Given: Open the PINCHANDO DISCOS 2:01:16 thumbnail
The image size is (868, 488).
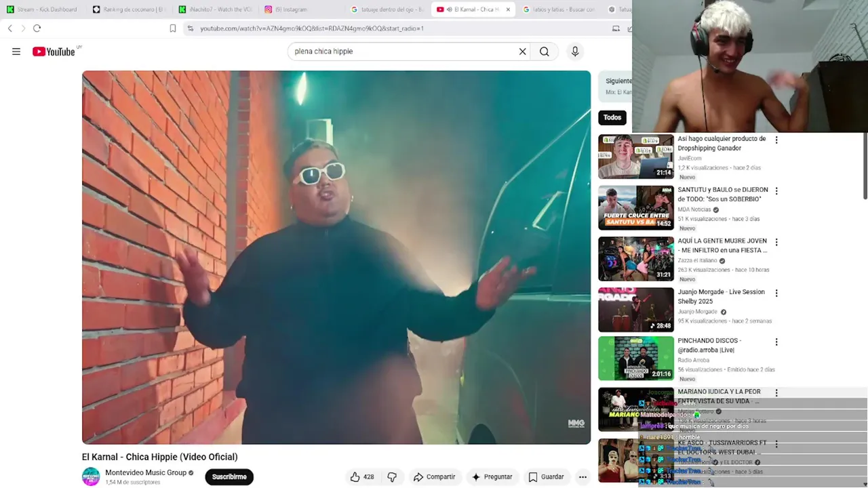Looking at the screenshot, I should [x=636, y=359].
